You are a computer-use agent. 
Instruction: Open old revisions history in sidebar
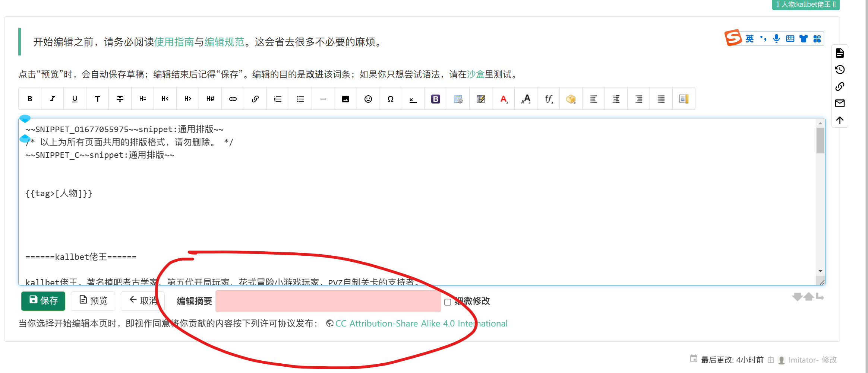pyautogui.click(x=840, y=70)
